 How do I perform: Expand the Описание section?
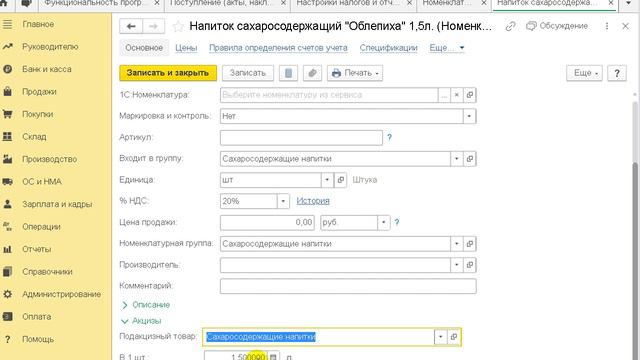click(146, 305)
